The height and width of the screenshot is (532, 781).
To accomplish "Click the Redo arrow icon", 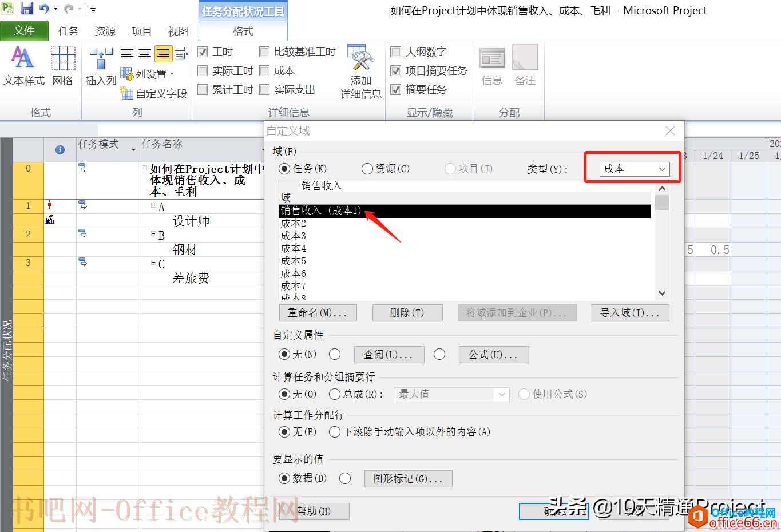I will coord(69,9).
